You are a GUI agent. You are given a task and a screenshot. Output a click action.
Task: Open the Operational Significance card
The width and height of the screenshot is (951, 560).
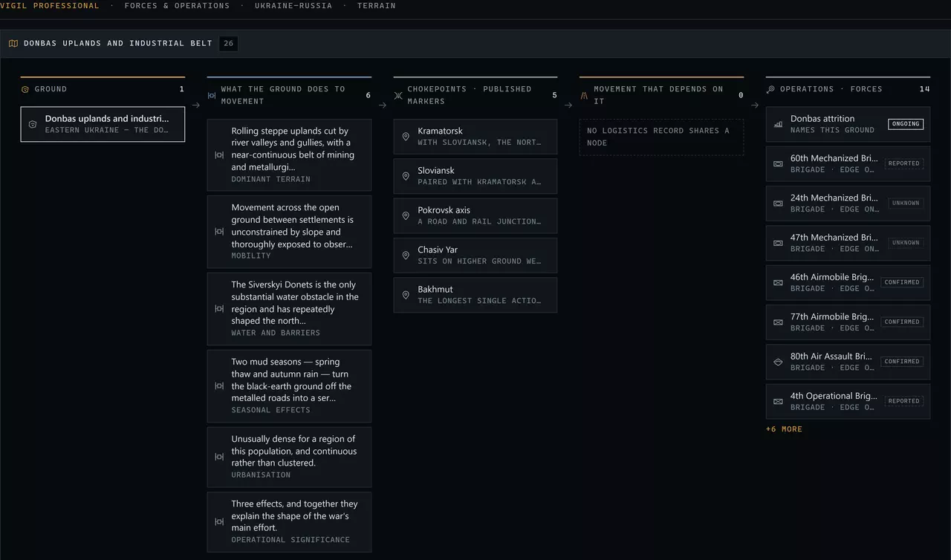289,521
